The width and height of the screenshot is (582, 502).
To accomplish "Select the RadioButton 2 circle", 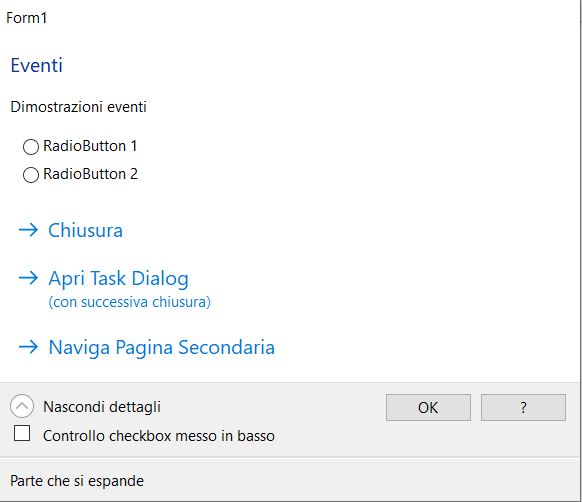I will coord(31,175).
